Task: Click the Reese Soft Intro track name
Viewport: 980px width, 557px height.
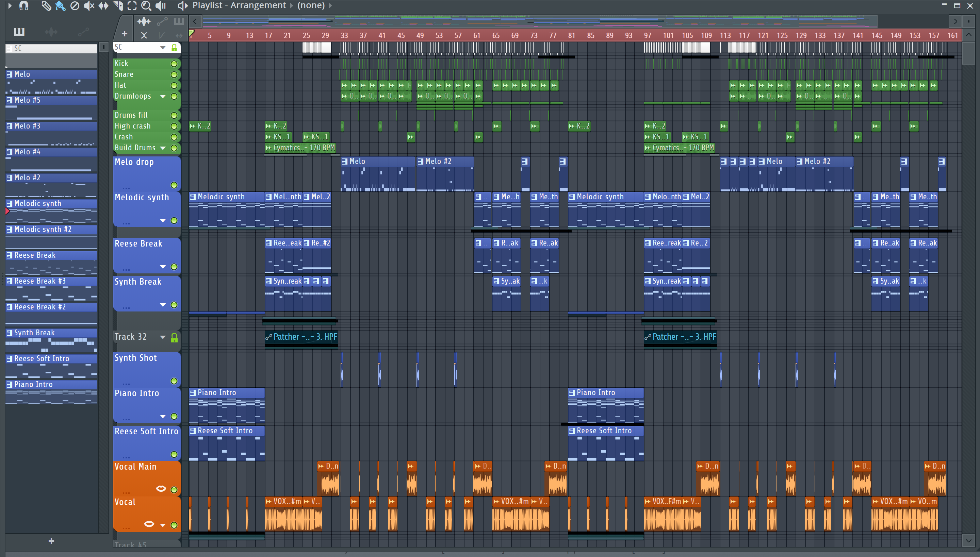Action: pos(147,432)
